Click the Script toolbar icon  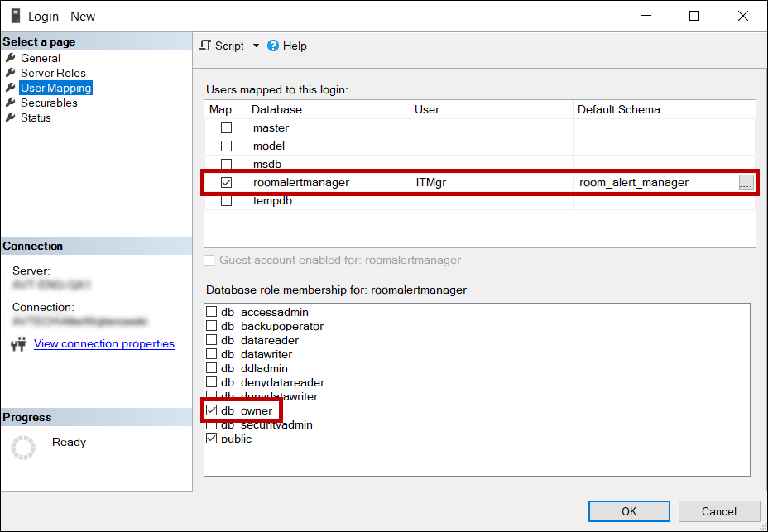click(206, 46)
